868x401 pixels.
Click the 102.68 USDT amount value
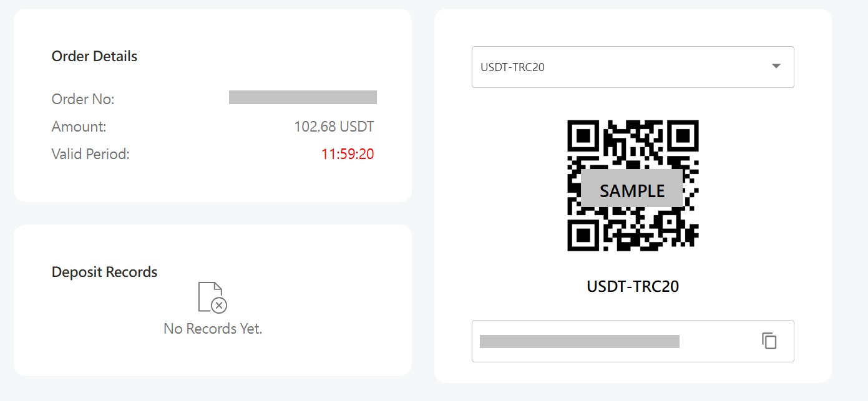coord(334,127)
